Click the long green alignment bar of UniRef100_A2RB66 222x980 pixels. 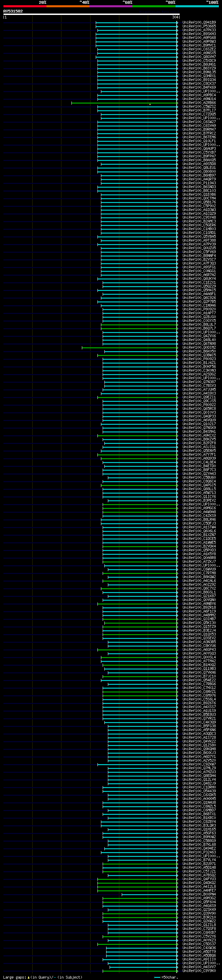tap(125, 103)
